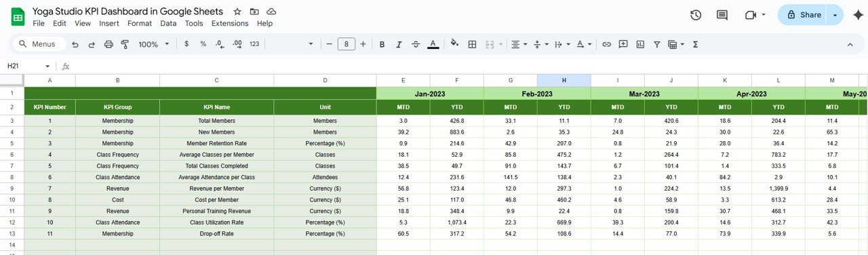Open the Insert menu

[x=109, y=23]
